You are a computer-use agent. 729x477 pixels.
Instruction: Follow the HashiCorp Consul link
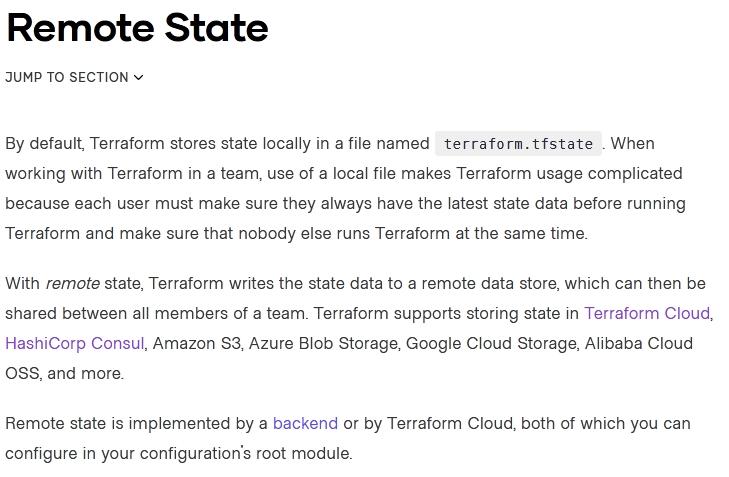[75, 343]
